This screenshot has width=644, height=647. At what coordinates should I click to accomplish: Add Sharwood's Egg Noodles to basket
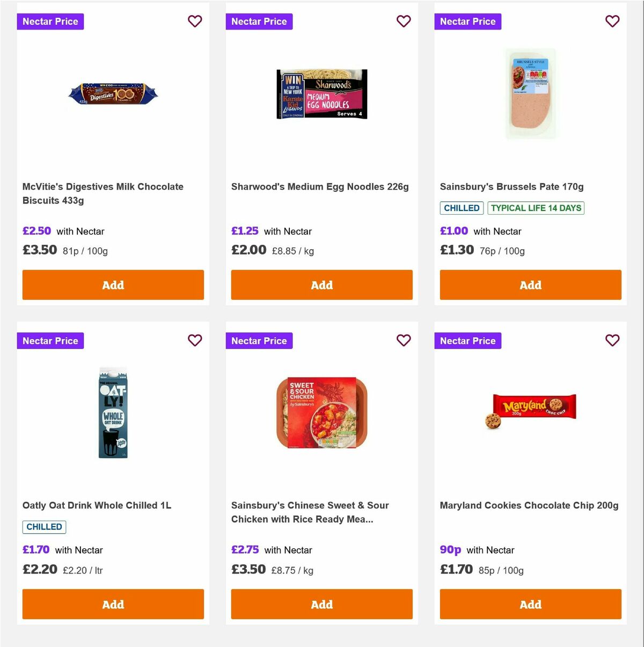[x=321, y=285]
